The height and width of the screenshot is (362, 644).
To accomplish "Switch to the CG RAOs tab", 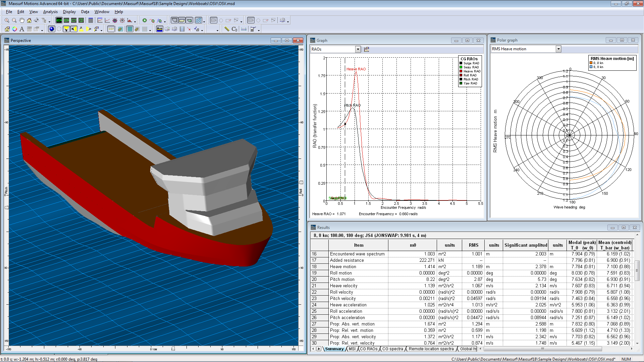I will tap(369, 349).
